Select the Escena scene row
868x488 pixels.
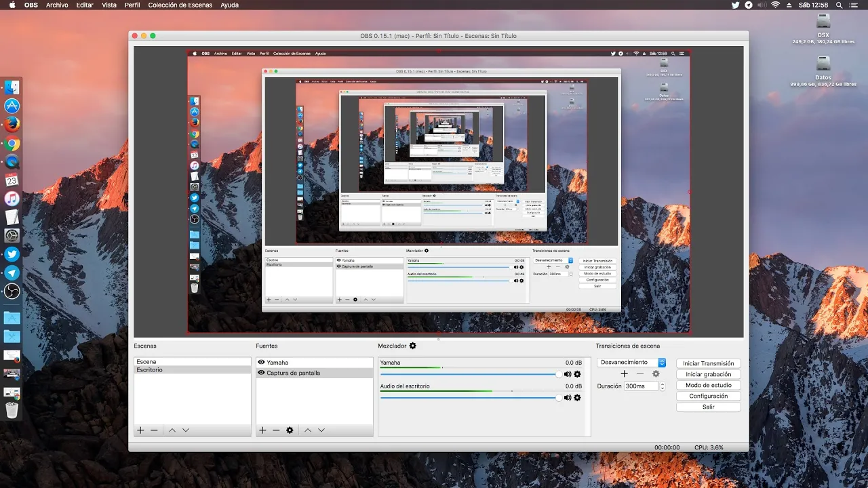coord(193,362)
